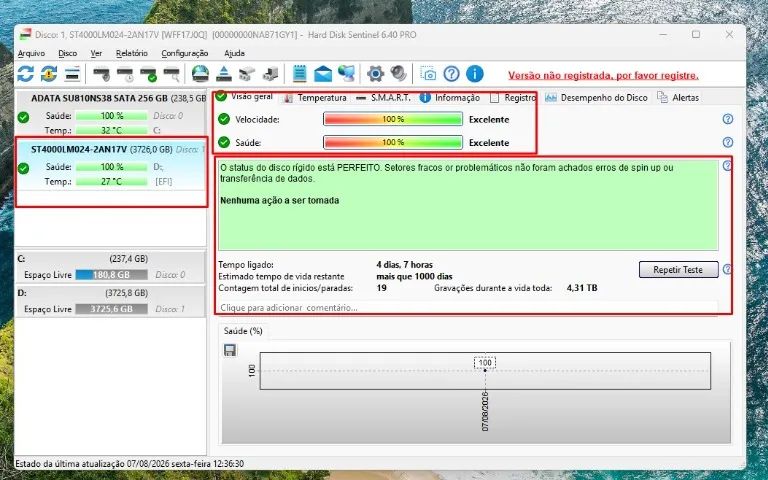
Task: Click the Saúde 100 % gradient bar in overview
Action: tap(393, 143)
